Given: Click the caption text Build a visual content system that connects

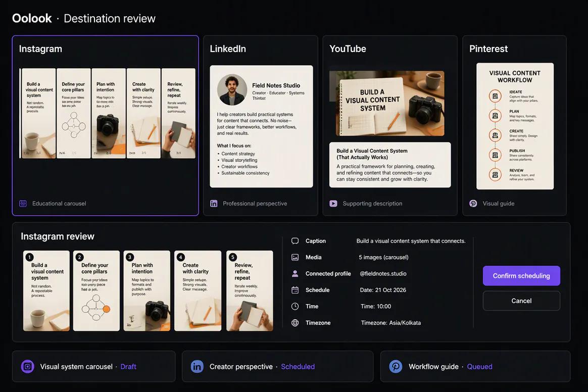Looking at the screenshot, I should point(411,241).
